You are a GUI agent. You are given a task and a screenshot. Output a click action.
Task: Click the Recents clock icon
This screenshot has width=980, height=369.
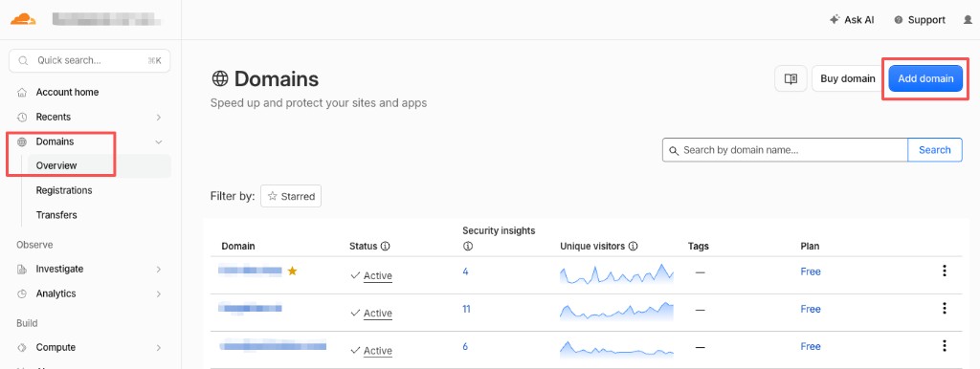coord(22,117)
